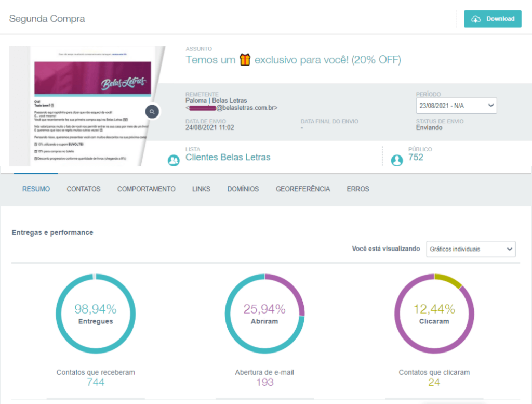
Task: Show the Erros tab
Action: pos(358,189)
